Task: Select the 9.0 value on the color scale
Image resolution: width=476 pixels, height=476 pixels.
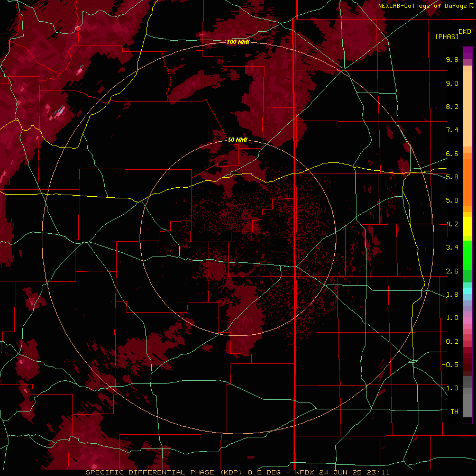Action: tap(452, 83)
